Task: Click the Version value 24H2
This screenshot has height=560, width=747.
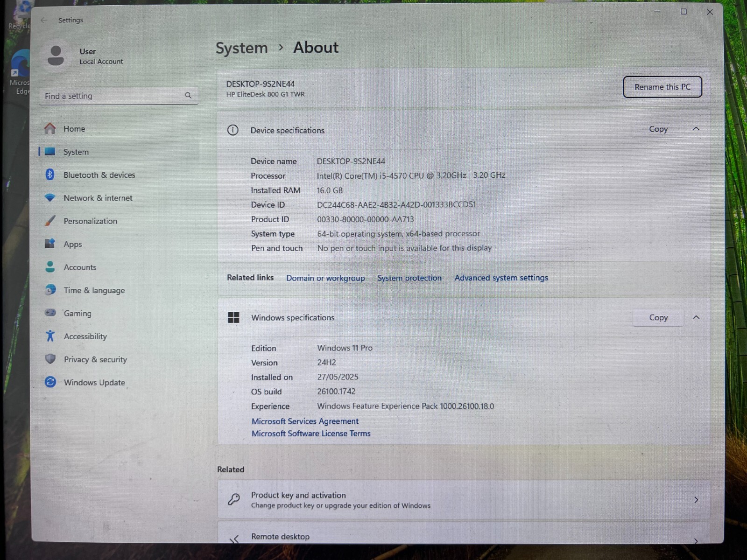Action: pyautogui.click(x=326, y=362)
